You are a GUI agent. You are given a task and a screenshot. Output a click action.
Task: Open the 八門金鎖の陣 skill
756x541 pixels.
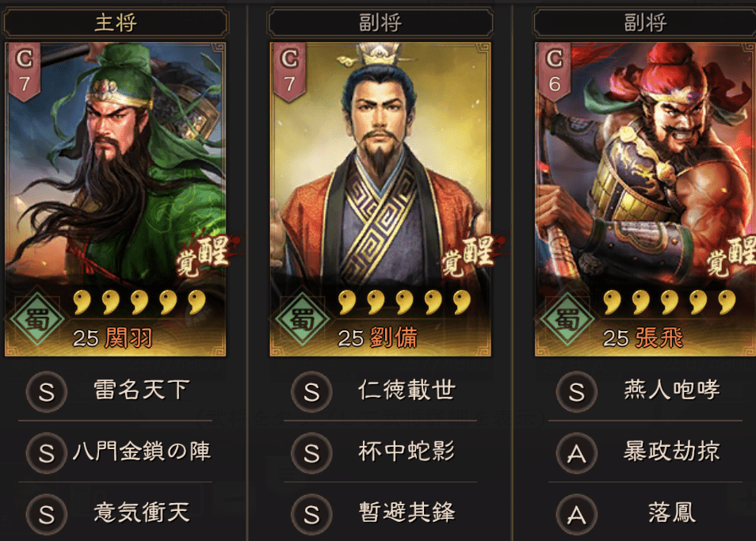coord(142,451)
